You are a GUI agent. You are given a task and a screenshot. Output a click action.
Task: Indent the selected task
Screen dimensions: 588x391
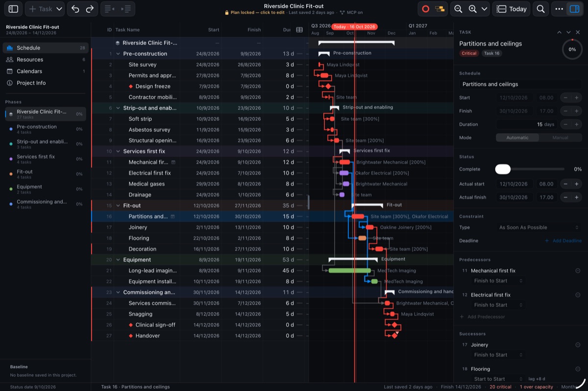[x=126, y=9]
